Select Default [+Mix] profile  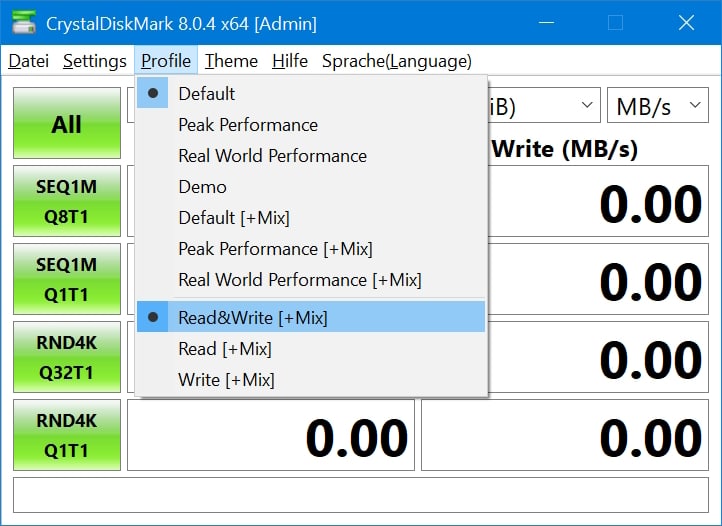pos(311,218)
